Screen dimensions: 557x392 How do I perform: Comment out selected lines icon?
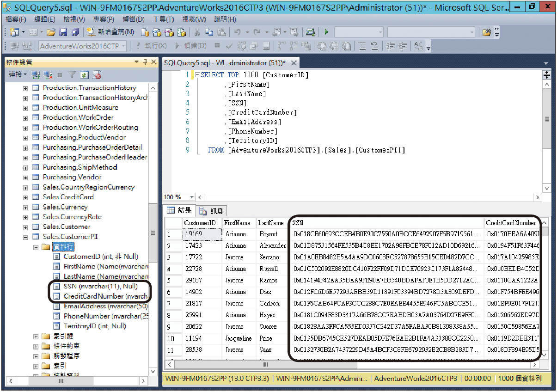pos(362,46)
